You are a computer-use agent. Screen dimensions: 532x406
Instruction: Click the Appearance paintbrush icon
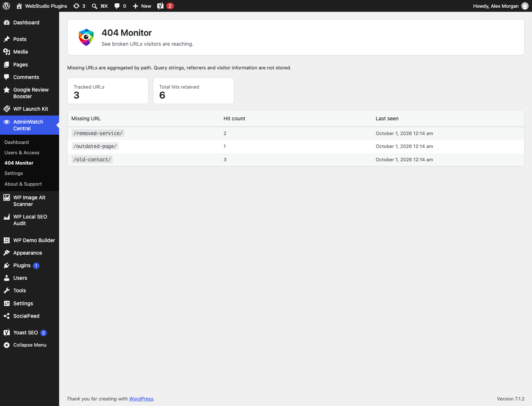click(x=7, y=253)
